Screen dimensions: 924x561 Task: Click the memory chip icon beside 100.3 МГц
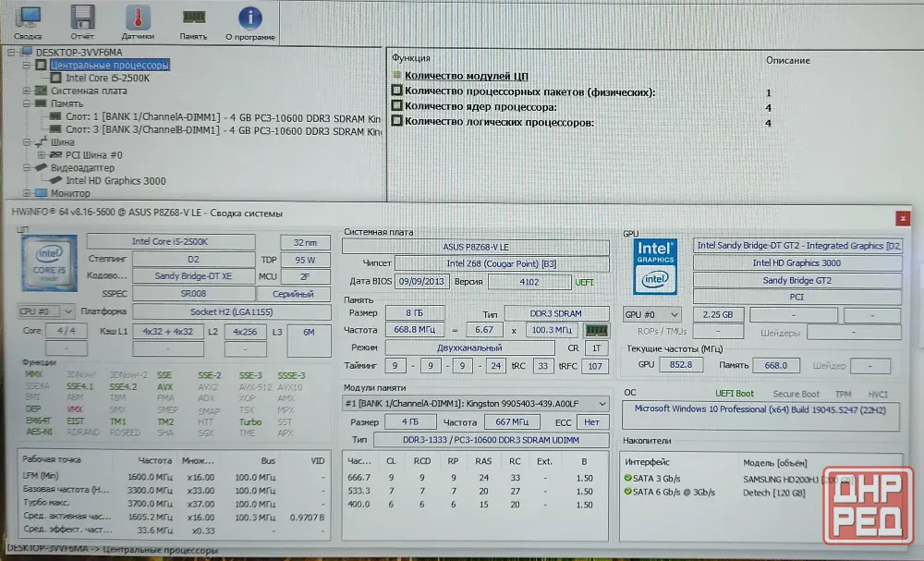(x=596, y=331)
